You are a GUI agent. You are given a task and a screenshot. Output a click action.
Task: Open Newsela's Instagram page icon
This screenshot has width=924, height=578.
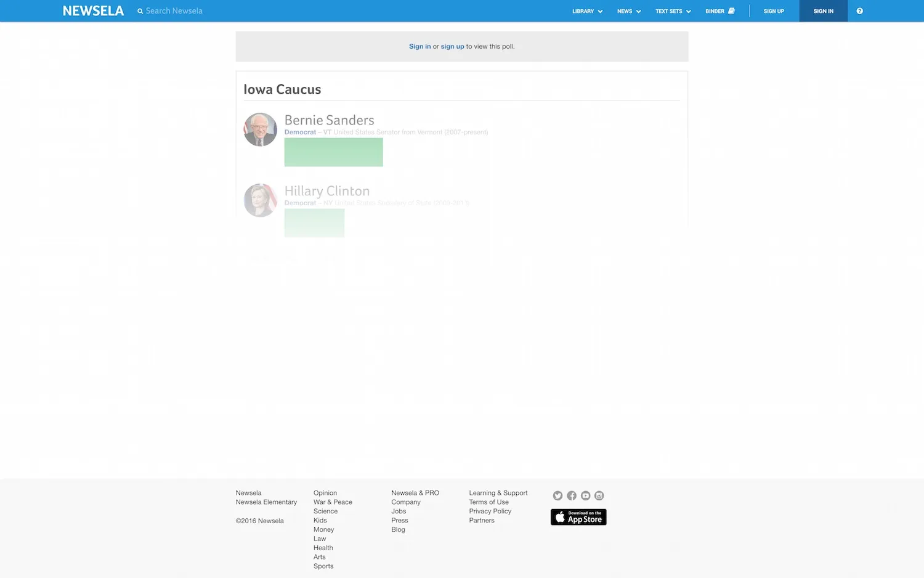599,496
